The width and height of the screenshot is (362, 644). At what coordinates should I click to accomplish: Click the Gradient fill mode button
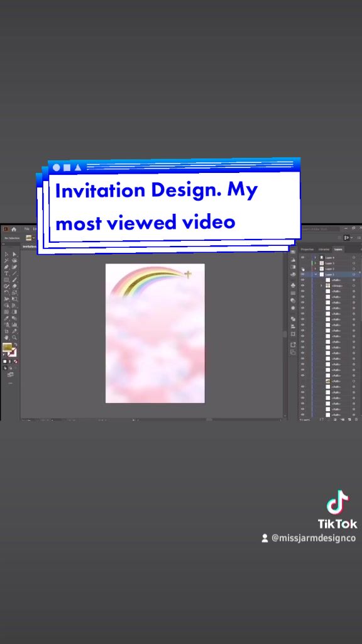[x=10, y=362]
